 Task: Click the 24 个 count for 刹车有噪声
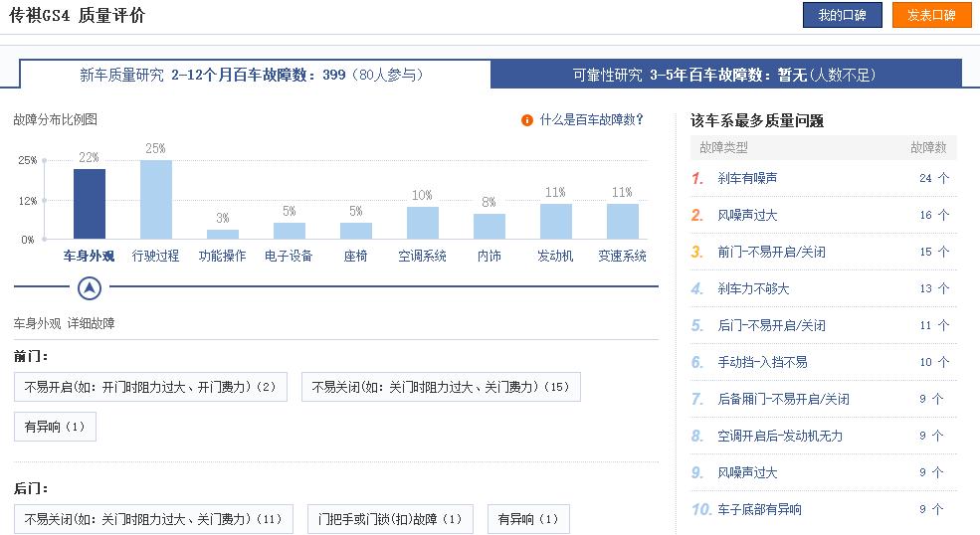click(x=934, y=178)
